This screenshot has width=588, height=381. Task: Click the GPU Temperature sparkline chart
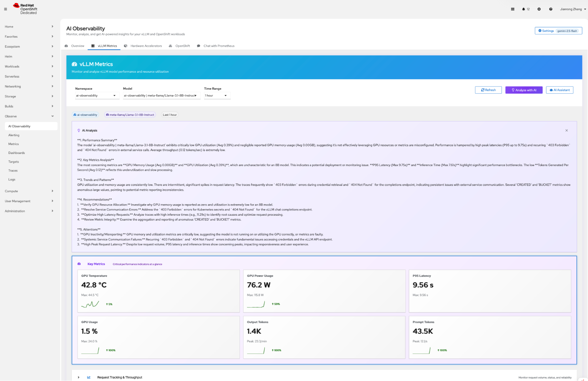point(90,304)
